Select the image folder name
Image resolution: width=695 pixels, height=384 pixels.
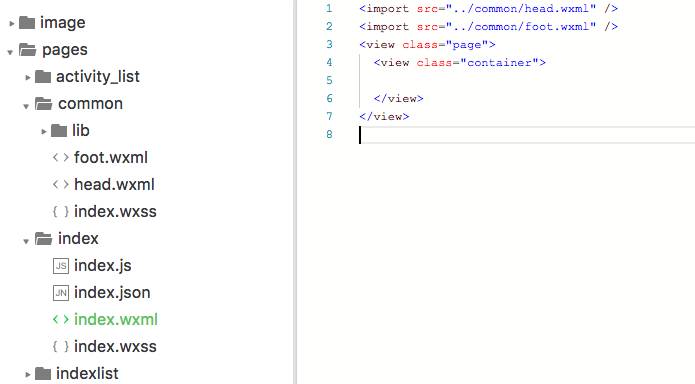tap(62, 23)
